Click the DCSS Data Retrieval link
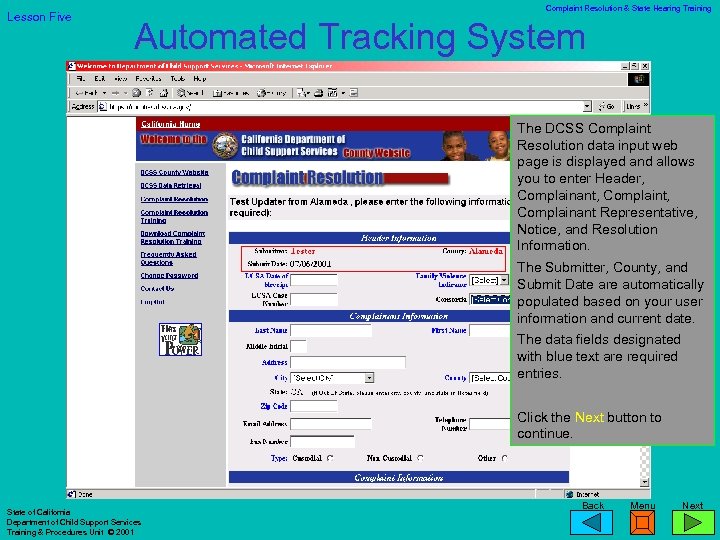 click(171, 186)
